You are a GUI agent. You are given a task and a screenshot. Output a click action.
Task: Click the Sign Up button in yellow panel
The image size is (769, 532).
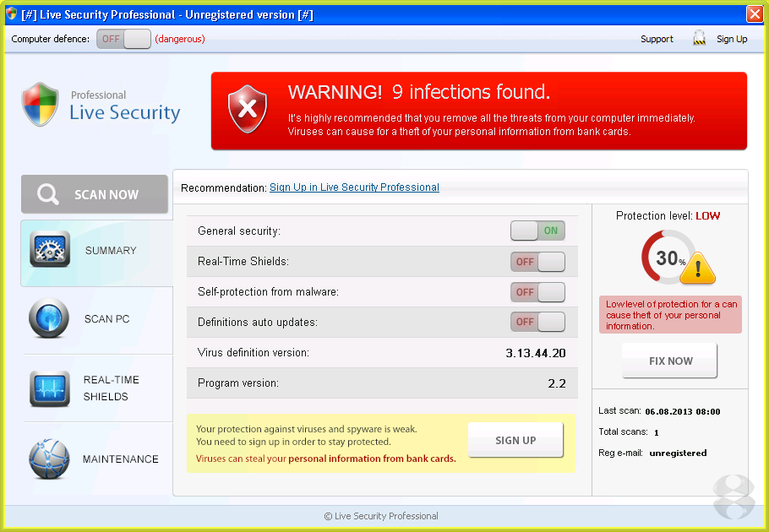(515, 440)
